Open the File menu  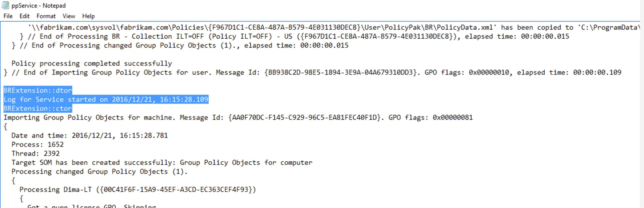(x=8, y=16)
